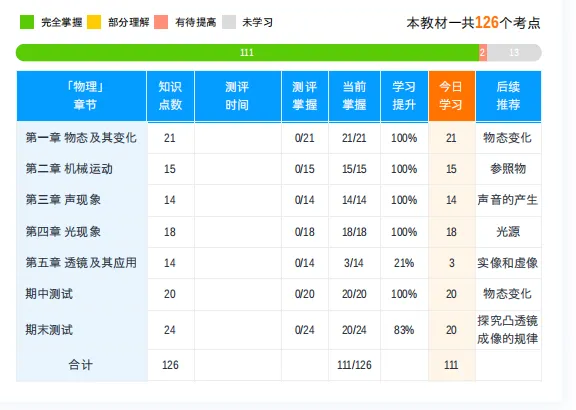The height and width of the screenshot is (410, 576).
Task: Click the 0/15 assessment mastery cell
Action: (305, 169)
